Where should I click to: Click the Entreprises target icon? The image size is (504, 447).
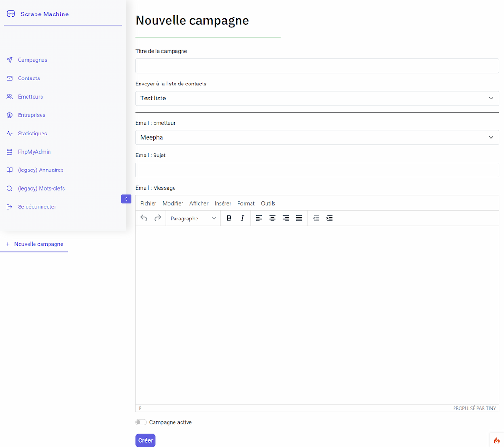[10, 115]
